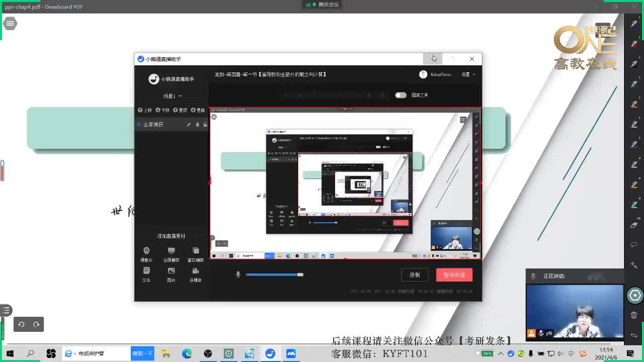This screenshot has width=644, height=362.
Task: Open the Drawboard PDF hamburger menu
Action: [10, 23]
